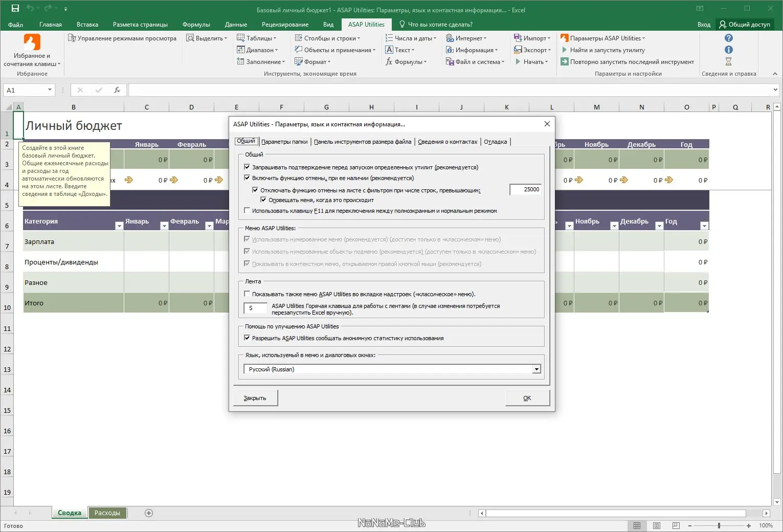Click the Save icon in the quick access toolbar
This screenshot has width=783, height=532.
[x=15, y=8]
